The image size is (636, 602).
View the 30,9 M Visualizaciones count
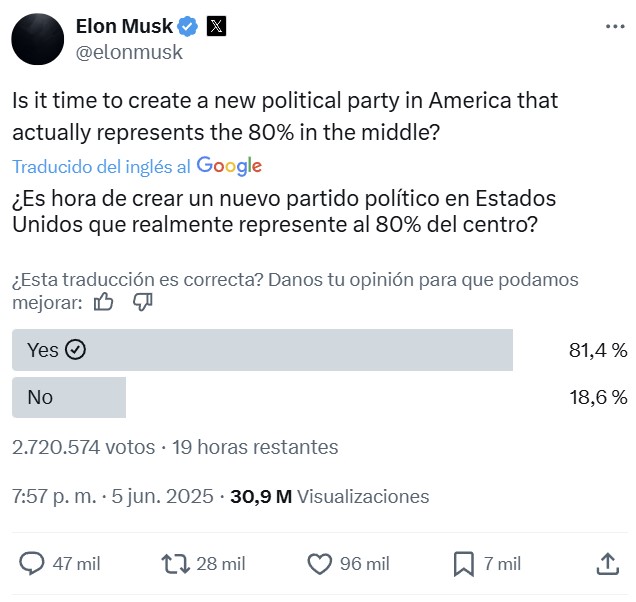(x=329, y=497)
